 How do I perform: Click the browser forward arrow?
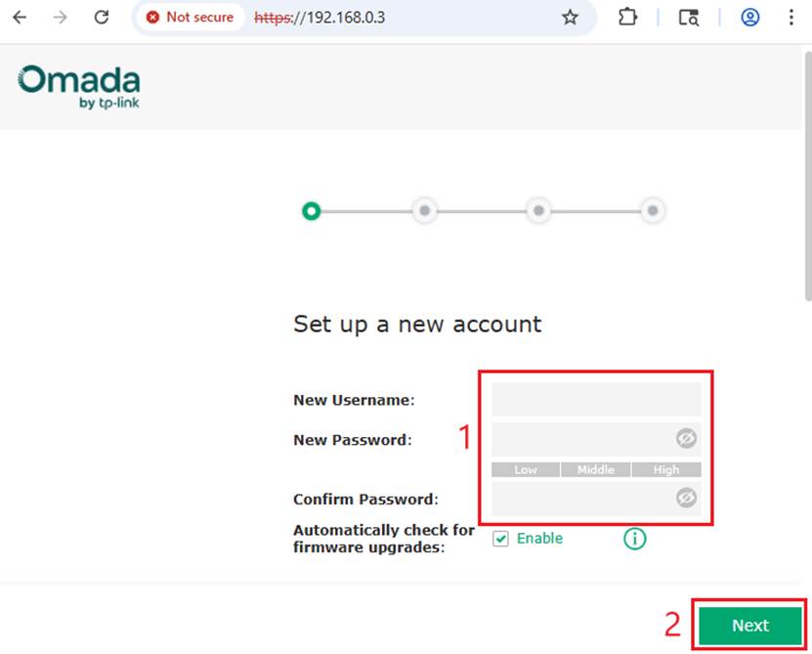click(x=61, y=18)
